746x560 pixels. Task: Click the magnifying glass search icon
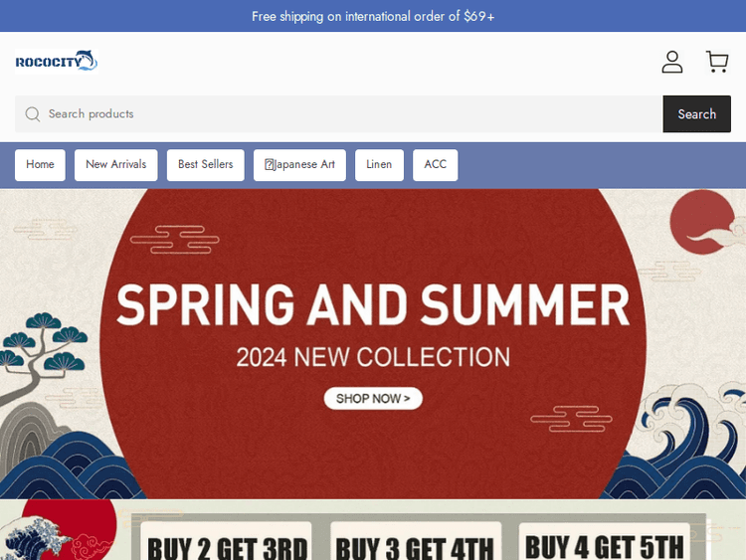tap(33, 114)
